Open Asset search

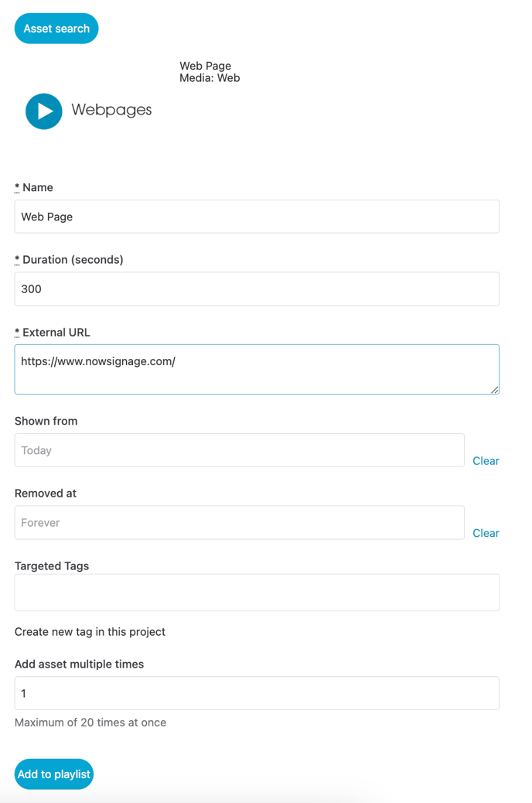coord(56,29)
